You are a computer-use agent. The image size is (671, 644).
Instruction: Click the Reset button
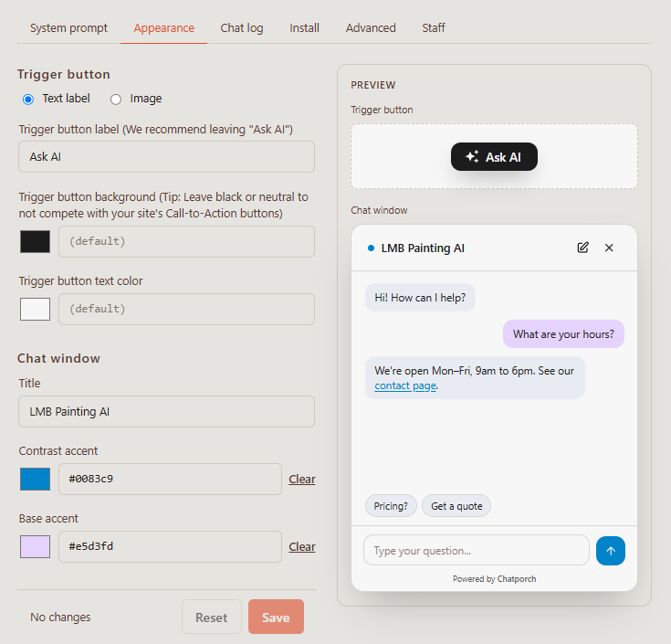212,617
